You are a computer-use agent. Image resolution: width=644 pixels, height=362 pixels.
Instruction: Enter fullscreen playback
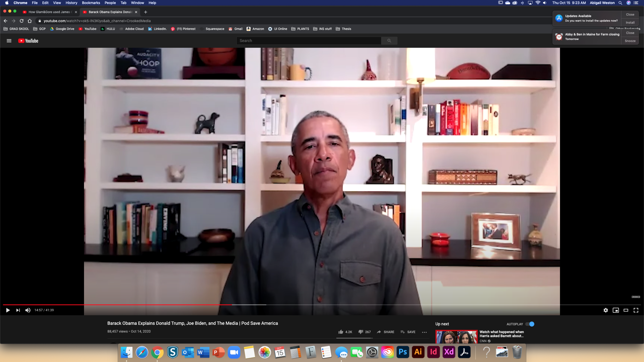[x=636, y=310]
